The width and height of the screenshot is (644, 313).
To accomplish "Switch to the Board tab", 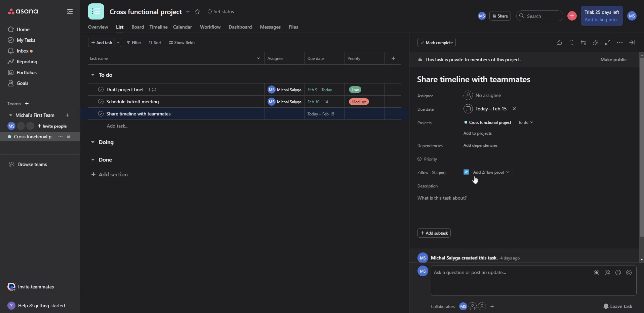I will (x=137, y=27).
